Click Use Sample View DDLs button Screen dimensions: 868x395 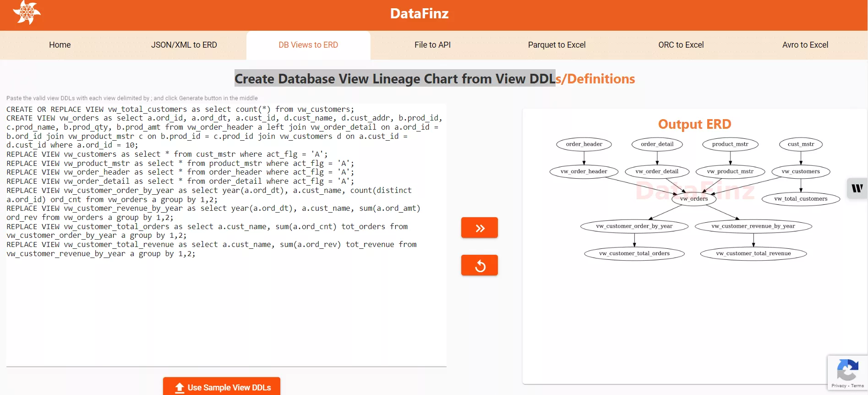tap(222, 387)
